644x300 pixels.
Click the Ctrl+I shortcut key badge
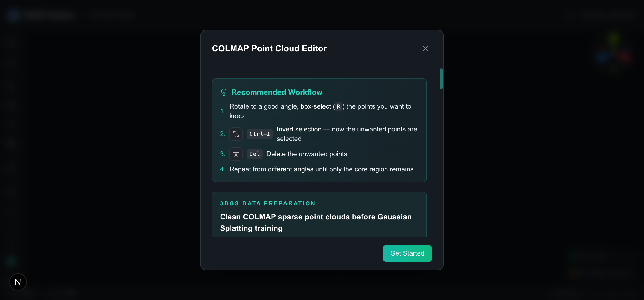[x=260, y=134]
